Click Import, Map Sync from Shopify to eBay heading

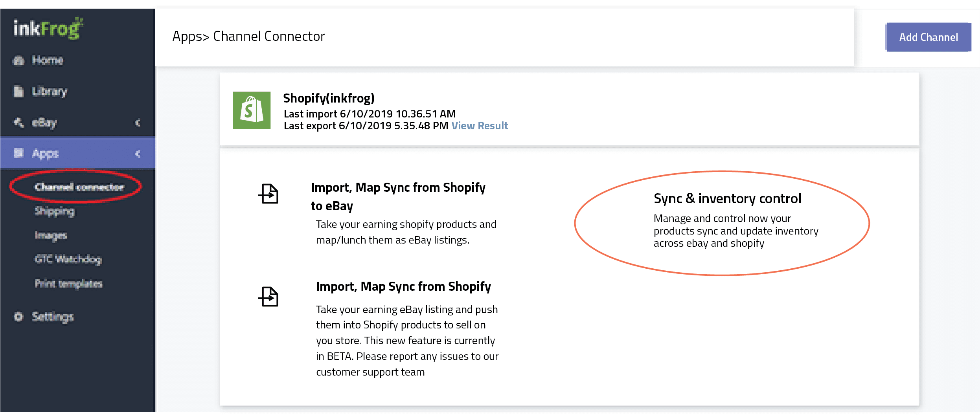coord(398,196)
